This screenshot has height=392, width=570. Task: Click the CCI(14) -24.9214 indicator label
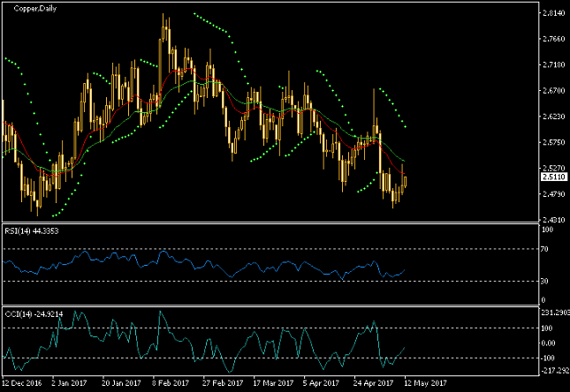pos(34,314)
